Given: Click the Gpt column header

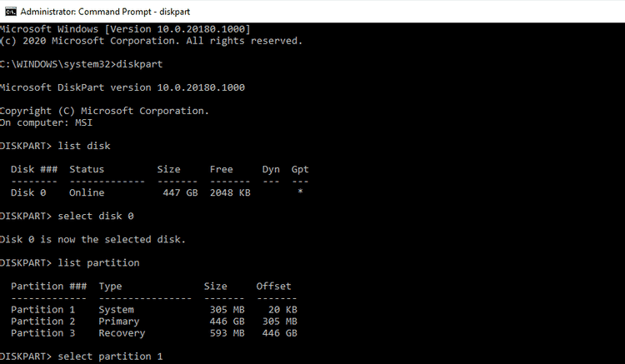Looking at the screenshot, I should (300, 169).
